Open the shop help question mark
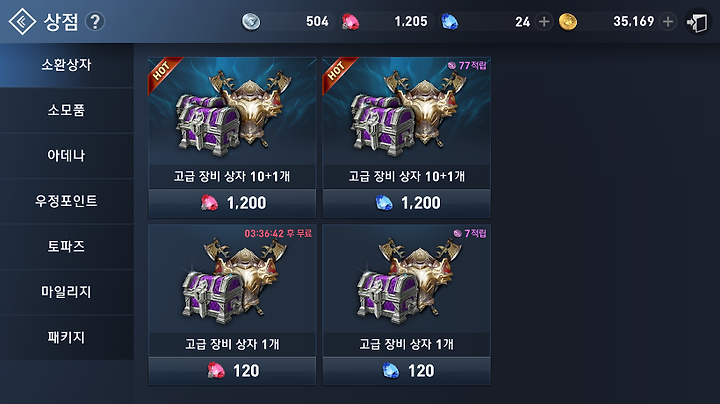Screen dimensions: 720x404 tap(95, 22)
